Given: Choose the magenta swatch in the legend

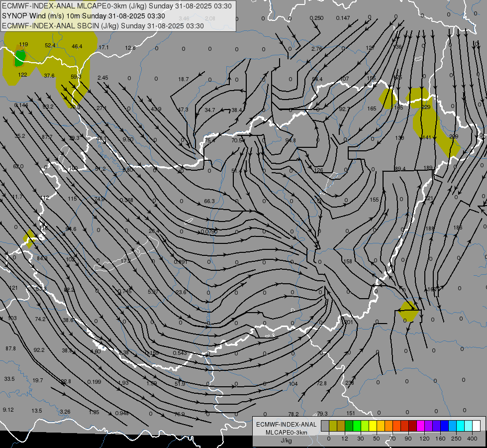Looking at the screenshot, I should point(420,426).
